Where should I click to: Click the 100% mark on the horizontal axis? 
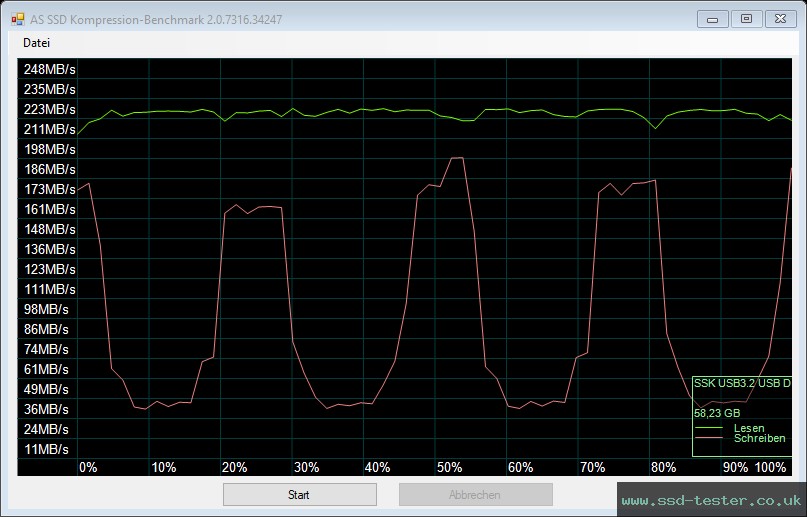pos(771,468)
